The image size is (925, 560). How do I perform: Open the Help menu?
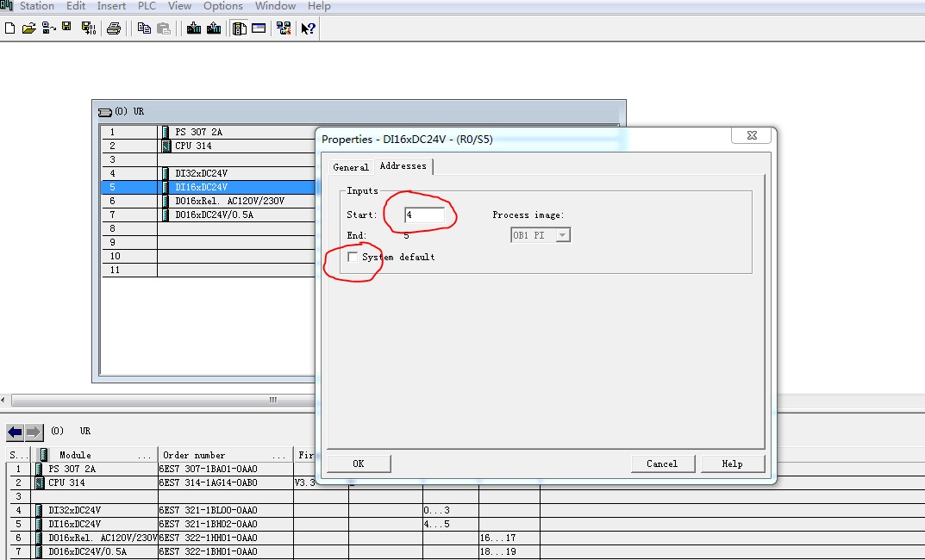click(x=319, y=6)
